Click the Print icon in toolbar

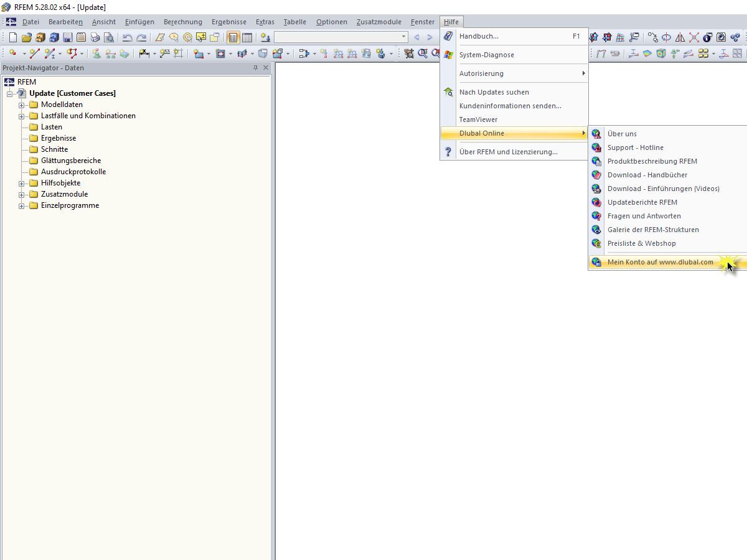tap(95, 37)
